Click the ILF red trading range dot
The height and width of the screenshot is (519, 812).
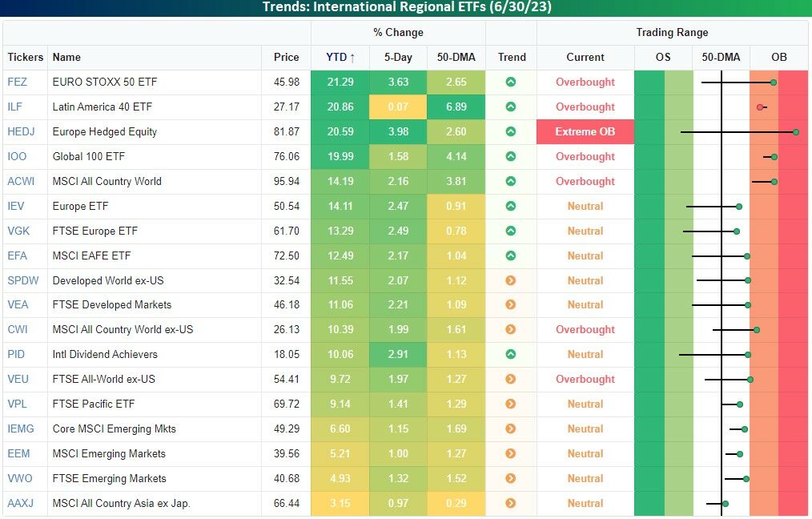759,107
